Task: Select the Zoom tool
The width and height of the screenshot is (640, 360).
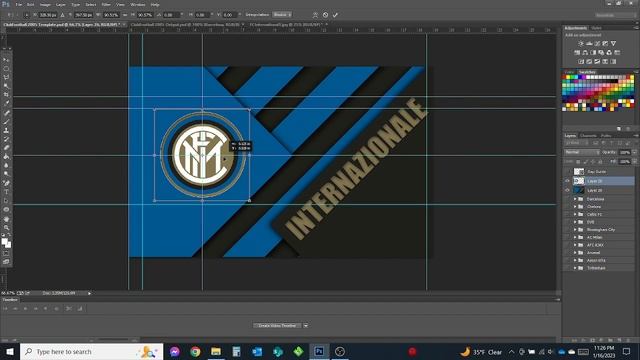Action: coord(6,228)
